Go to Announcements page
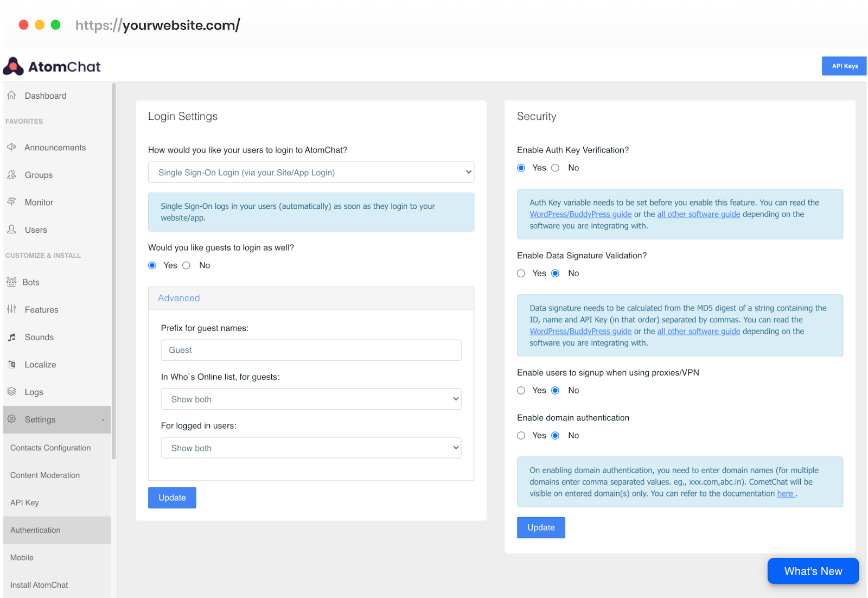 coord(55,148)
